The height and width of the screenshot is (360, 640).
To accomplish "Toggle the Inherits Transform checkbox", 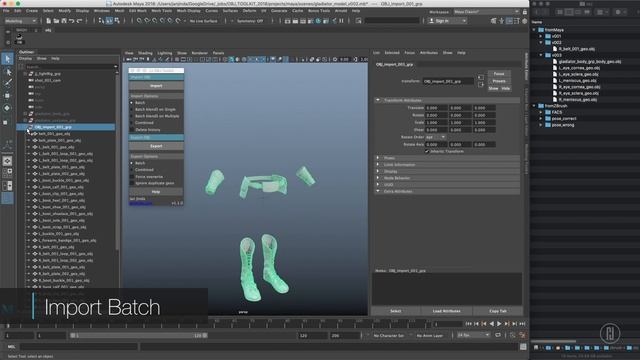I will coord(427,151).
